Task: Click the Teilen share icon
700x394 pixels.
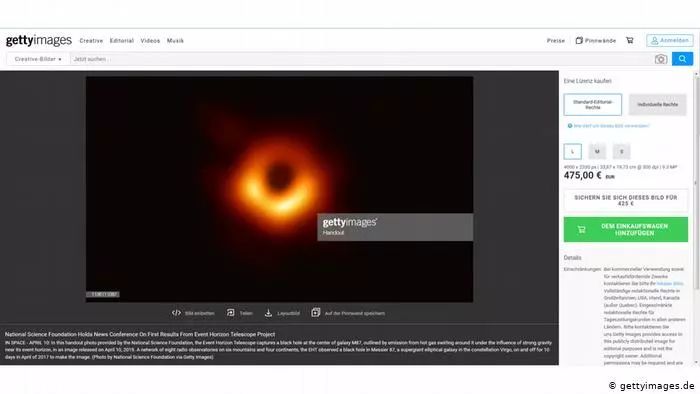Action: 230,313
